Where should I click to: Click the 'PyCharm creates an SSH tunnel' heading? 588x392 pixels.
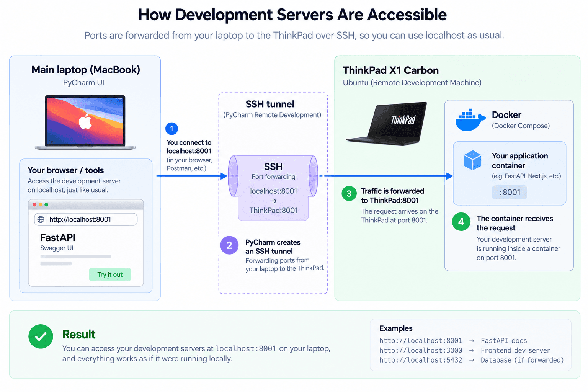point(273,247)
